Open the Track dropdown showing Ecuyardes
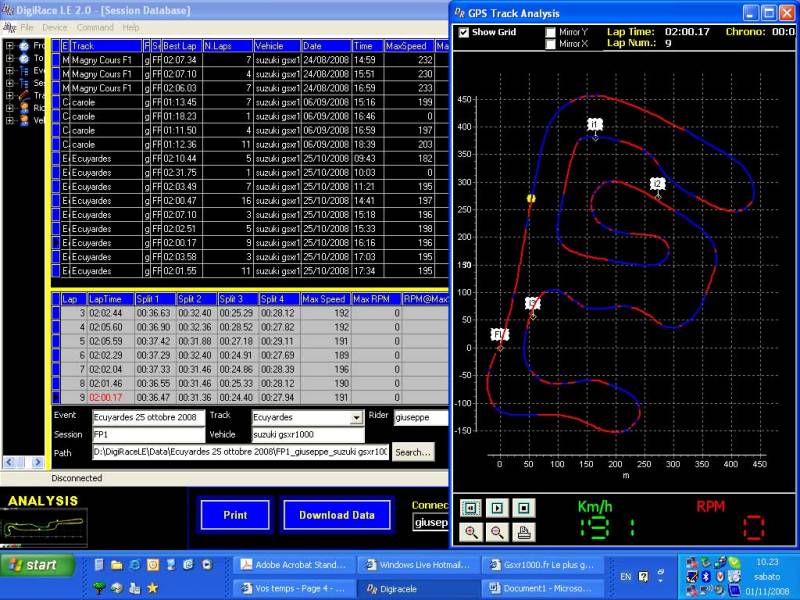The image size is (800, 600). pyautogui.click(x=356, y=418)
